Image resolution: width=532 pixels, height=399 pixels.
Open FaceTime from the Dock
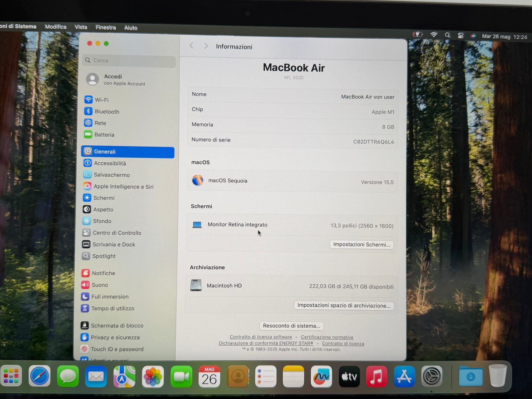[x=181, y=377]
